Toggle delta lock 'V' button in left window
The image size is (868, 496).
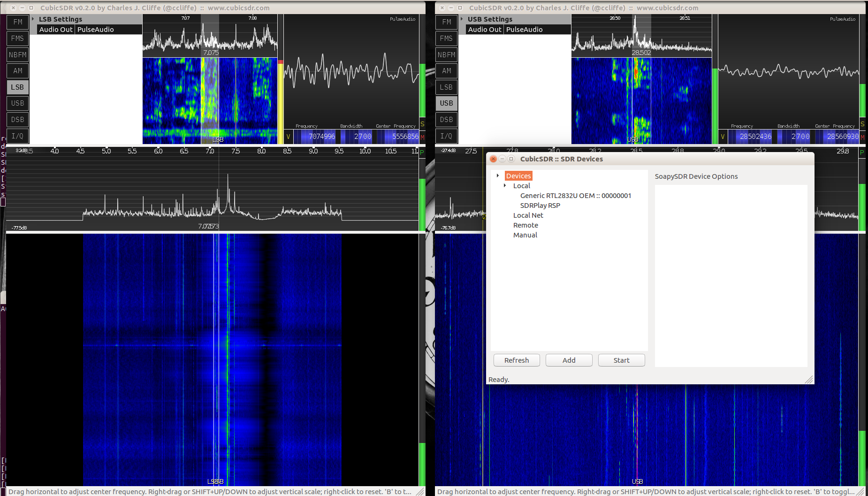[288, 137]
